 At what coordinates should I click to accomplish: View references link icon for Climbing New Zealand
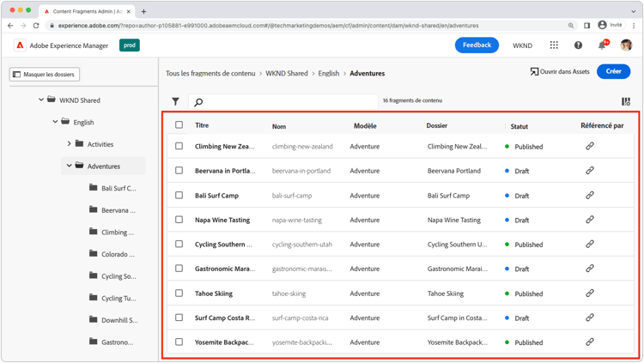pos(590,146)
